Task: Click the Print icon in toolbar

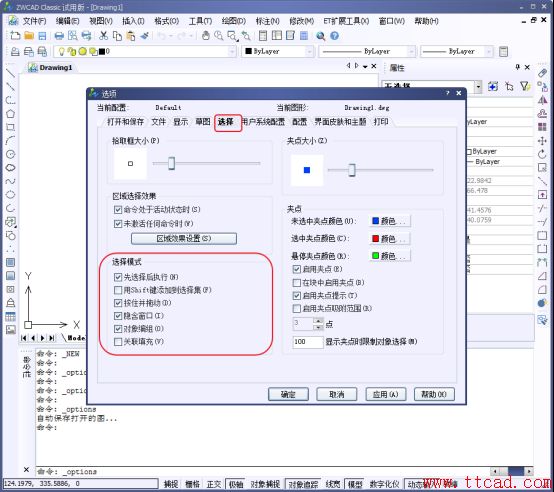Action: point(59,36)
